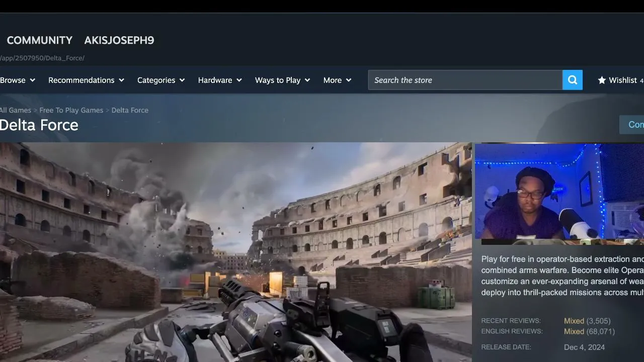
Task: Open Free To Play Games breadcrumb
Action: click(x=71, y=110)
